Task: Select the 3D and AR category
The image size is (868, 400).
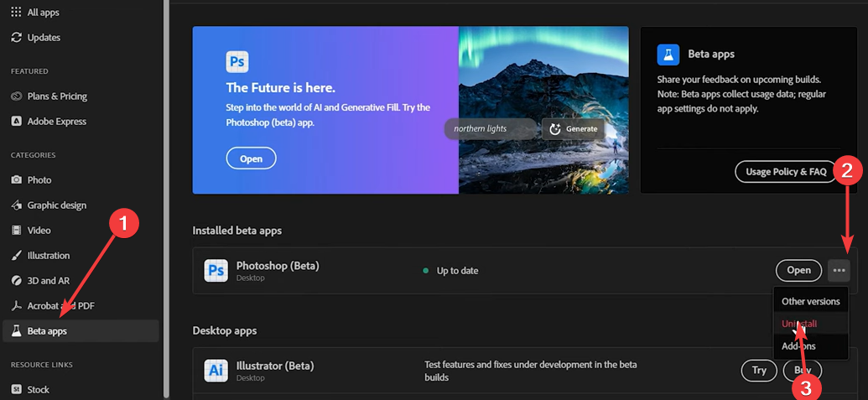Action: tap(40, 280)
